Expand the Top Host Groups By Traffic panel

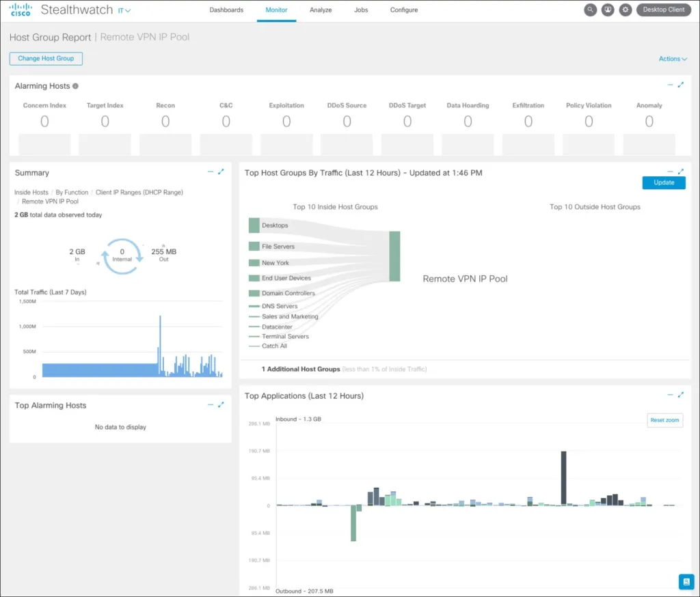point(681,171)
